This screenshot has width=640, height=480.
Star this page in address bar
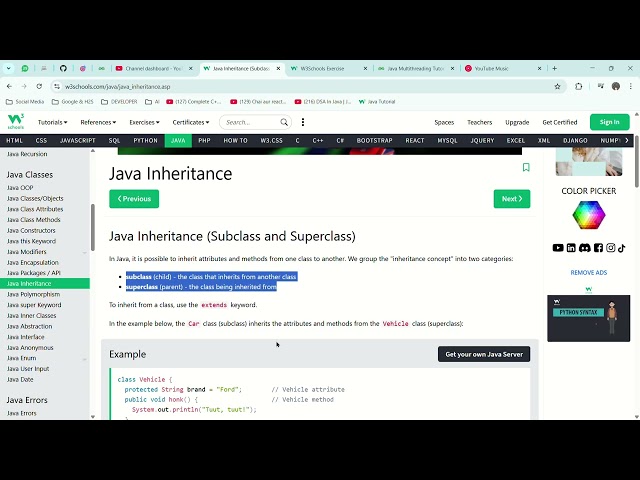557,86
